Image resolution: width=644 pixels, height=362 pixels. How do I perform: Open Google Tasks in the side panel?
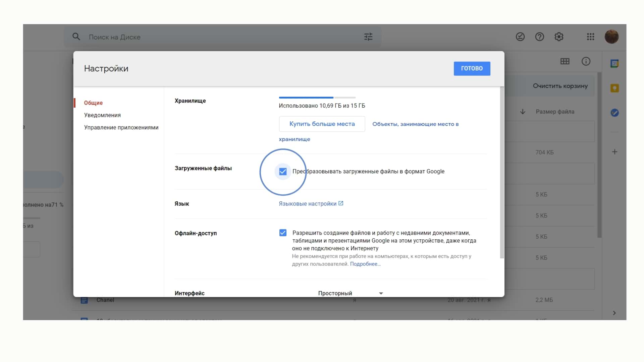614,113
